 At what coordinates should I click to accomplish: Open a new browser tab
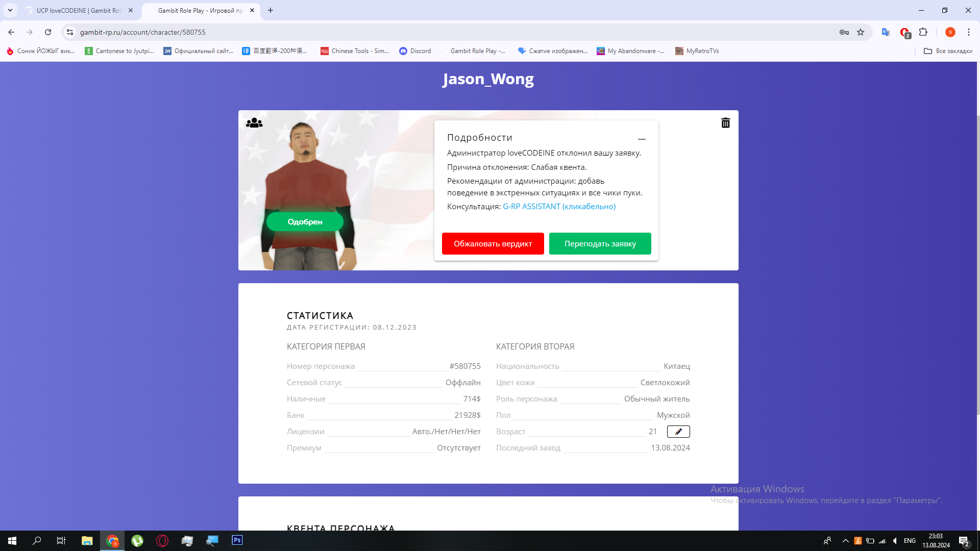(x=271, y=10)
